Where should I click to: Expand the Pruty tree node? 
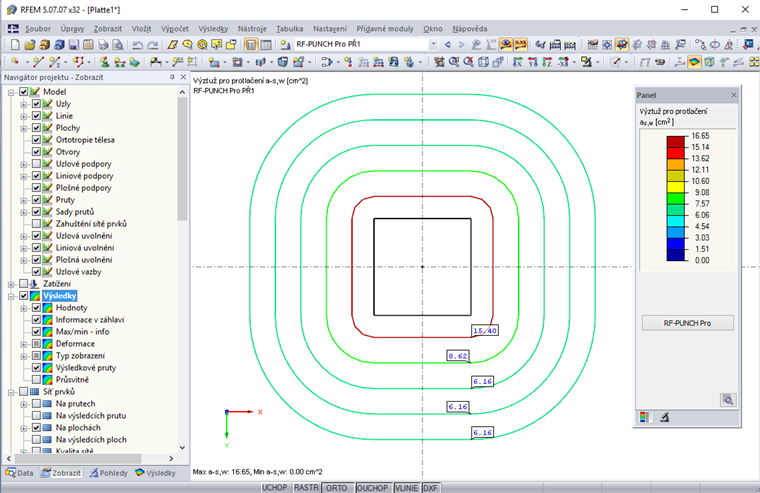(x=23, y=200)
